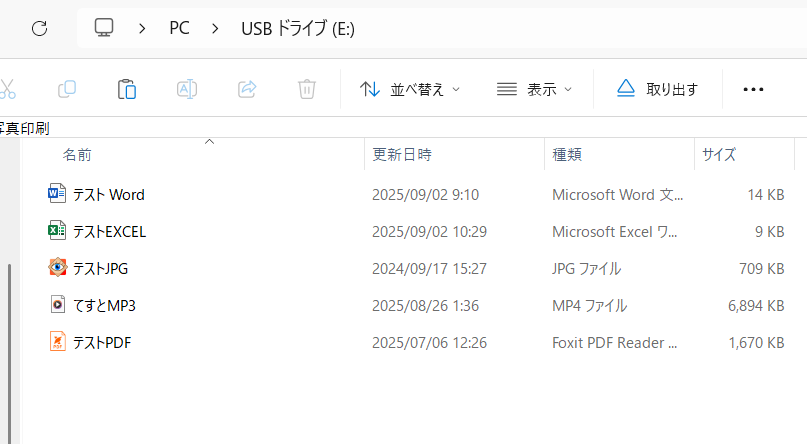Click the Foxit PDF icon for テストPDF
The image size is (807, 444).
[x=57, y=343]
